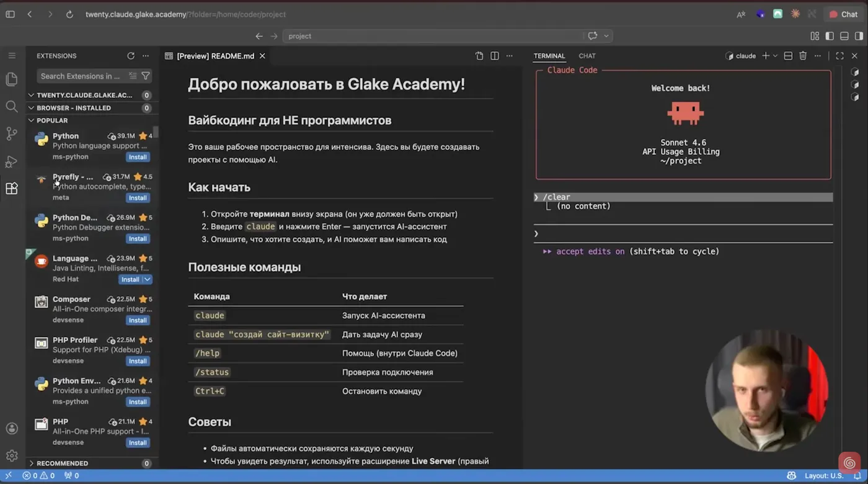This screenshot has height=484, width=868.
Task: Toggle the bottom panel visibility
Action: click(844, 36)
